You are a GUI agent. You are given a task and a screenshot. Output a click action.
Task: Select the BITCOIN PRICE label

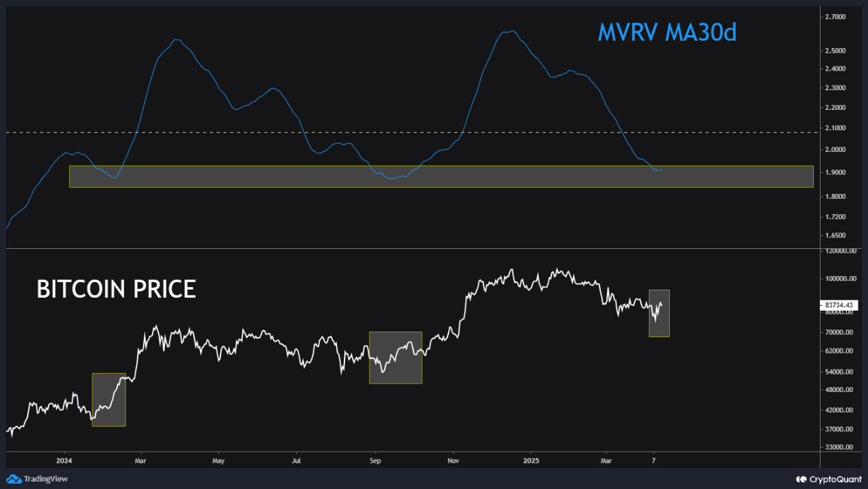[x=116, y=289]
